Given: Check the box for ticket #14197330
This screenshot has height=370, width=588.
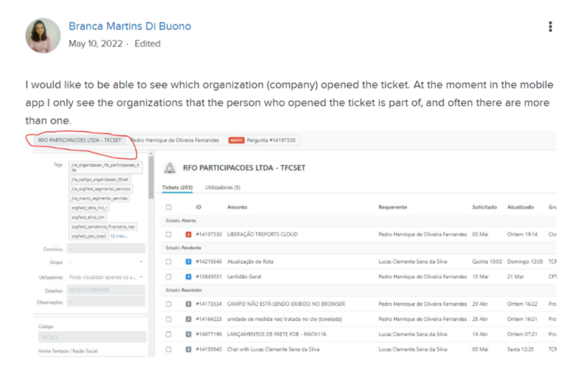Looking at the screenshot, I should pos(168,234).
